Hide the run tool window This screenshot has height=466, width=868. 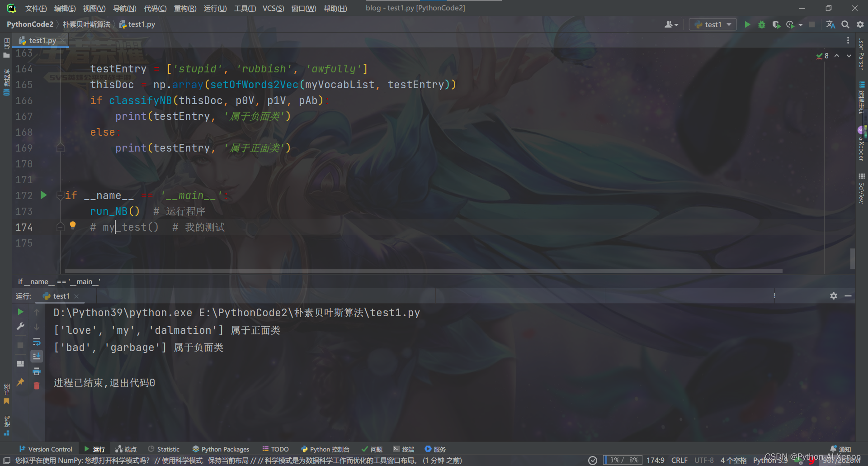(x=848, y=296)
